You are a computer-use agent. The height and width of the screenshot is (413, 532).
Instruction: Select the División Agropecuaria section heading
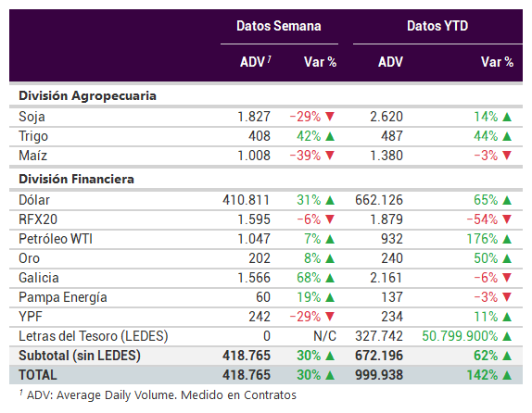click(x=87, y=96)
